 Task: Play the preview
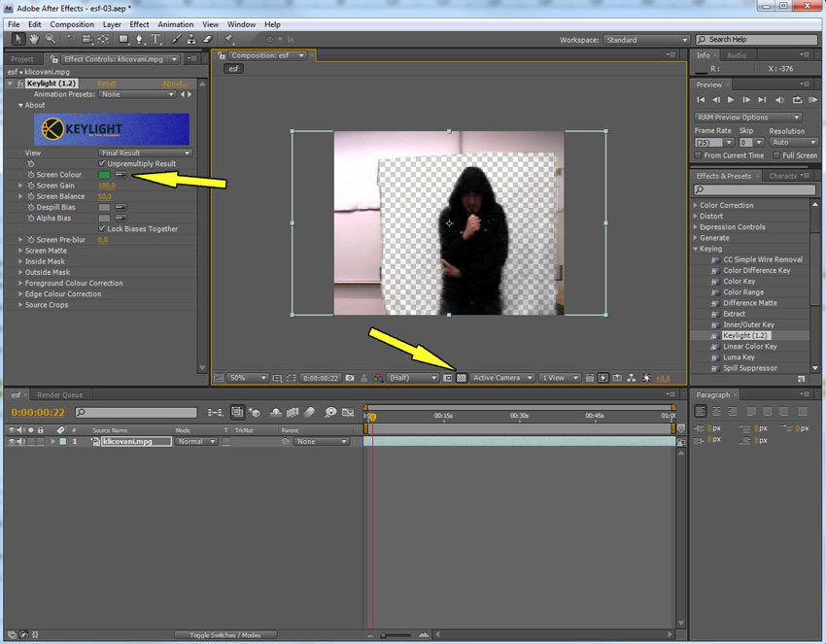731,99
